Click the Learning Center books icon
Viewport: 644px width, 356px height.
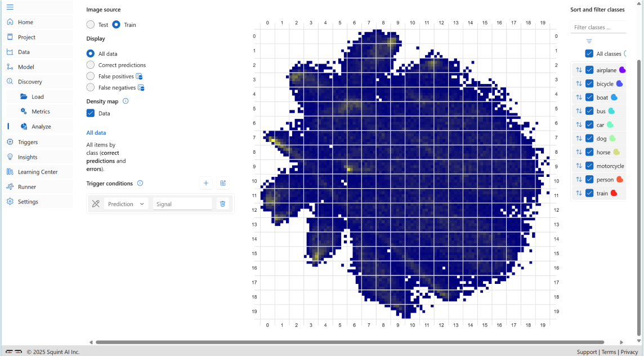tap(10, 172)
